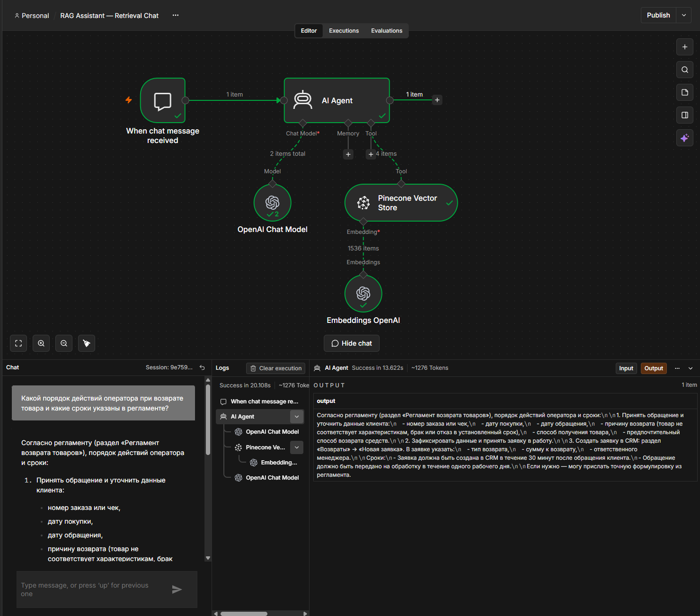Open the AI assistant sparkle icon

[684, 138]
